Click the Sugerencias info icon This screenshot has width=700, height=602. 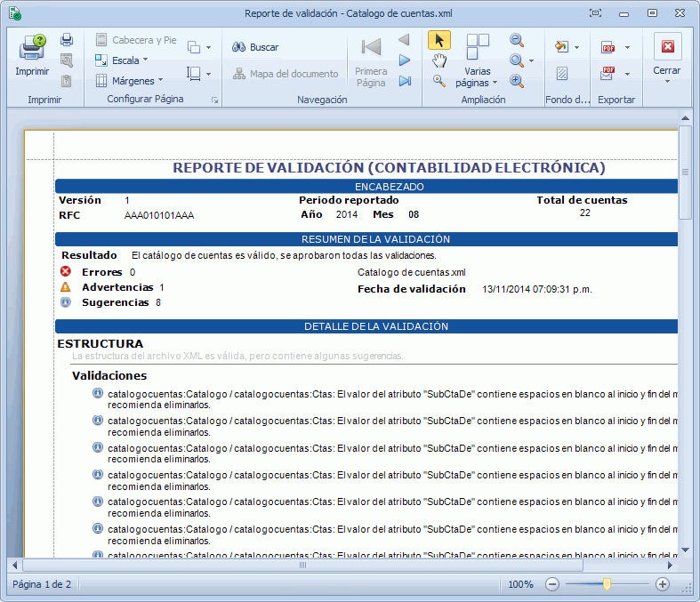66,302
